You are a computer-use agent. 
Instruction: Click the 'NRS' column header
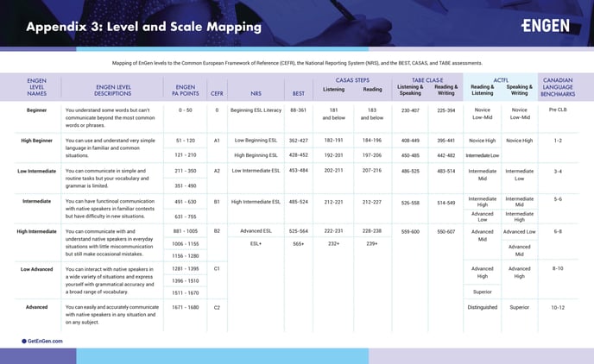[256, 93]
